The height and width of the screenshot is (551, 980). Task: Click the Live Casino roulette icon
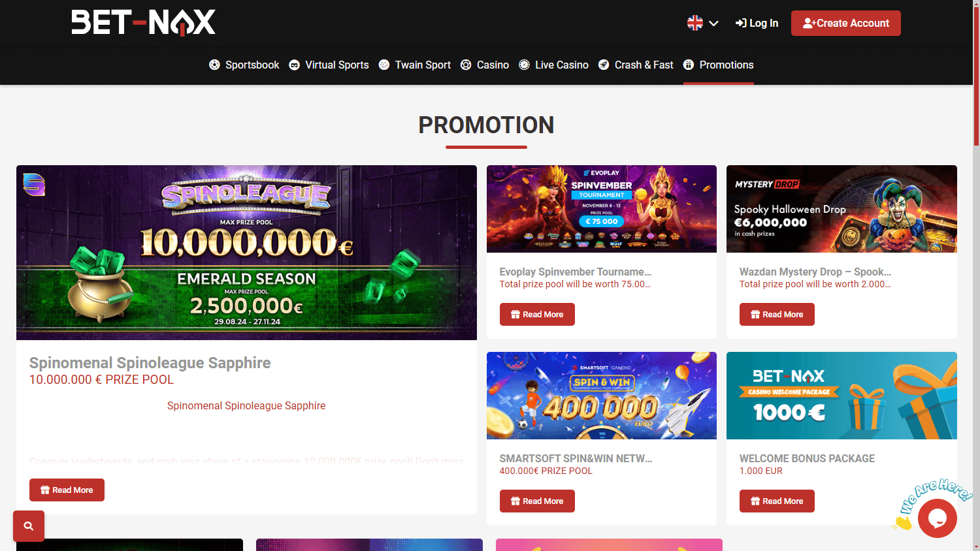coord(524,65)
